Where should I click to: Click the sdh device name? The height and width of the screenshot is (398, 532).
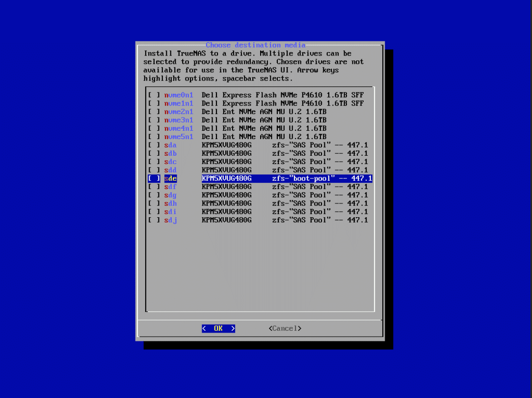point(170,203)
